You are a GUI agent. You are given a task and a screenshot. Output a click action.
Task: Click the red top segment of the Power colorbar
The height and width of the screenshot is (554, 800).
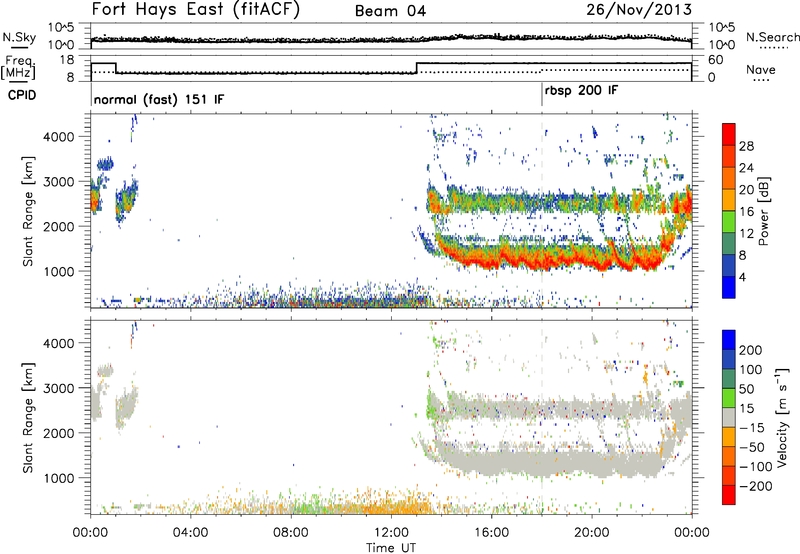pos(729,134)
